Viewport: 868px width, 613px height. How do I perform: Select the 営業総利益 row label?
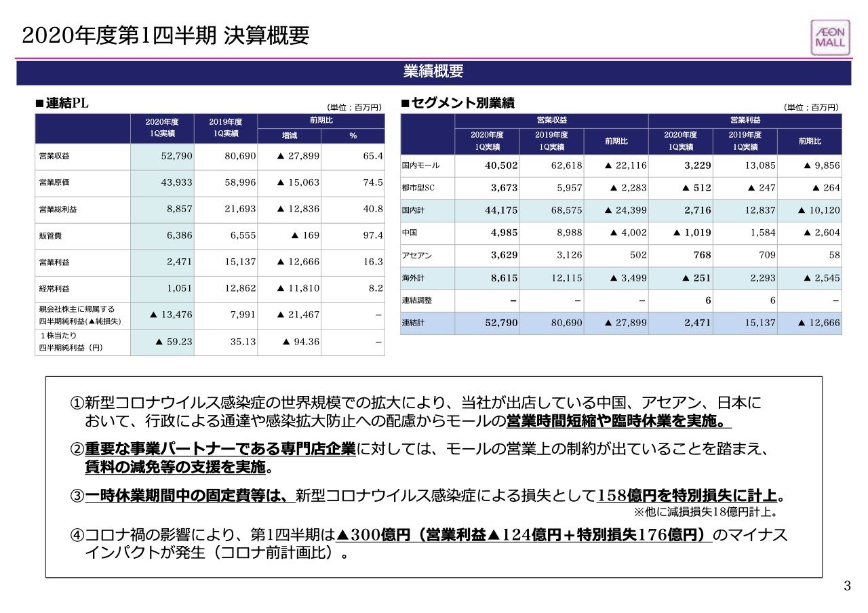tap(58, 210)
